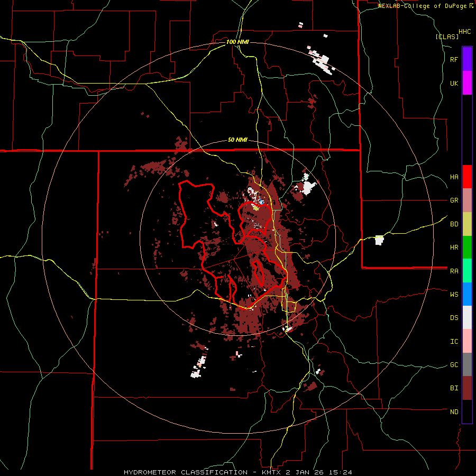Image resolution: width=476 pixels, height=476 pixels.
Task: Click the HA legend label
Action: (454, 177)
